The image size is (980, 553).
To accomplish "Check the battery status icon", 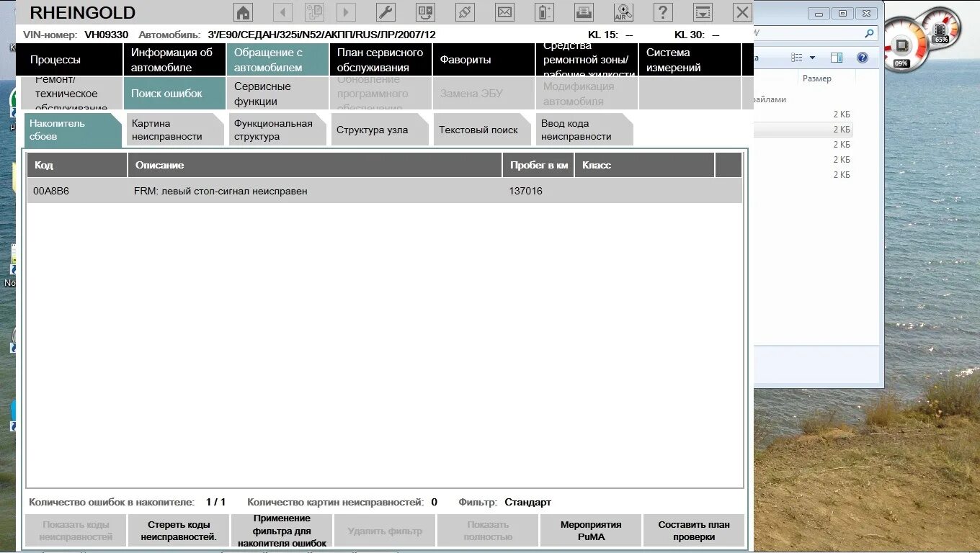I will point(544,12).
